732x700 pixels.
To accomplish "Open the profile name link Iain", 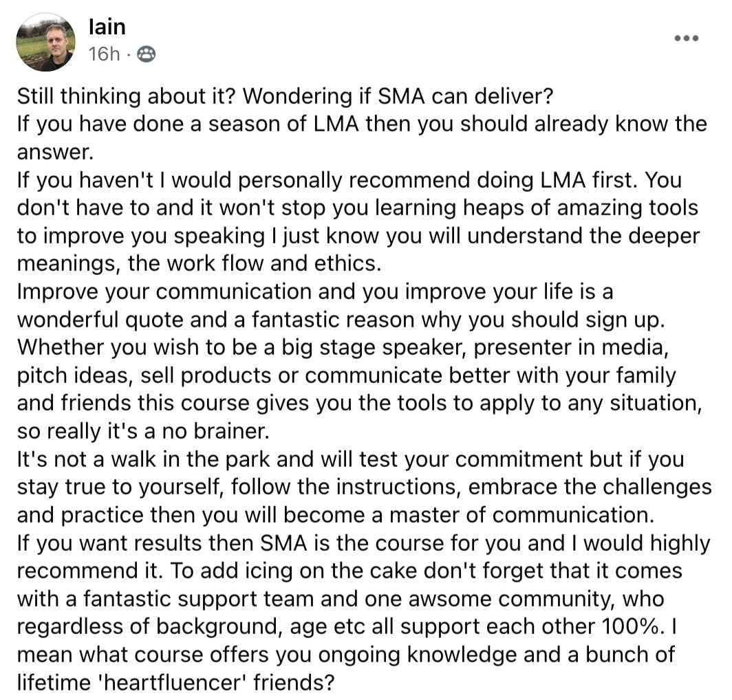I will [107, 28].
